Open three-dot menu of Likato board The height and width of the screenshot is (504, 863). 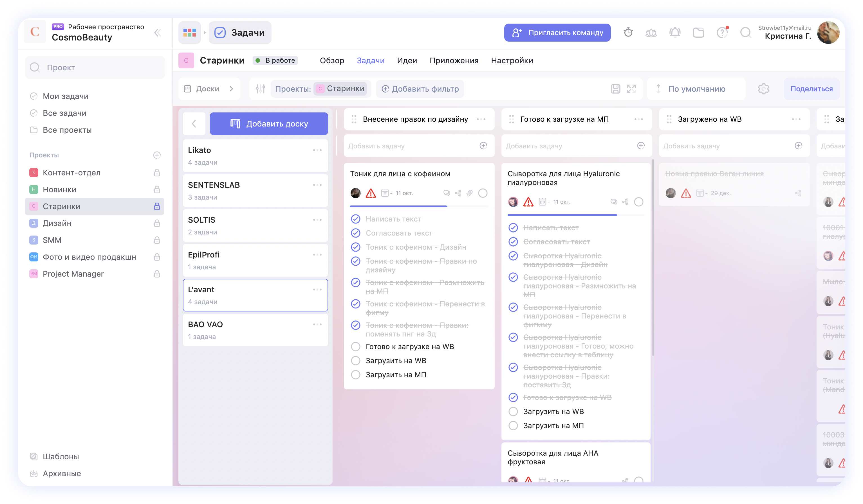pyautogui.click(x=317, y=150)
